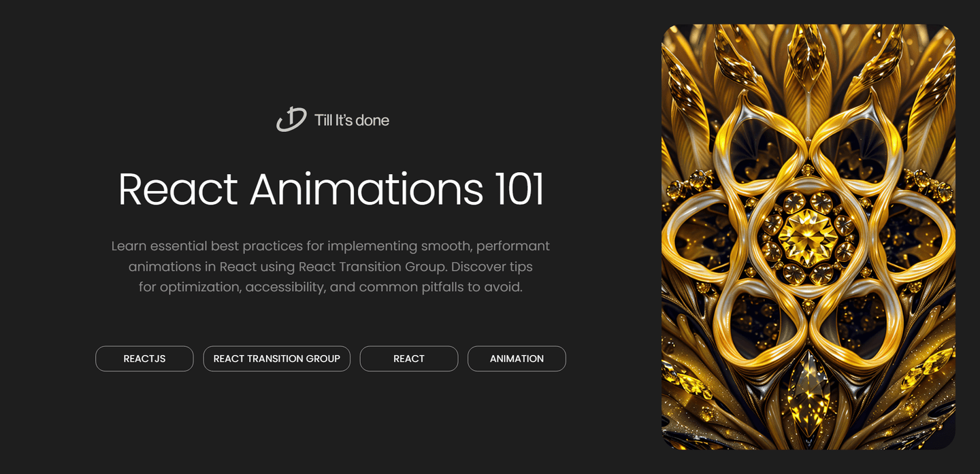This screenshot has width=980, height=474.
Task: Click the leftmost tag in the tag row
Action: coord(144,358)
